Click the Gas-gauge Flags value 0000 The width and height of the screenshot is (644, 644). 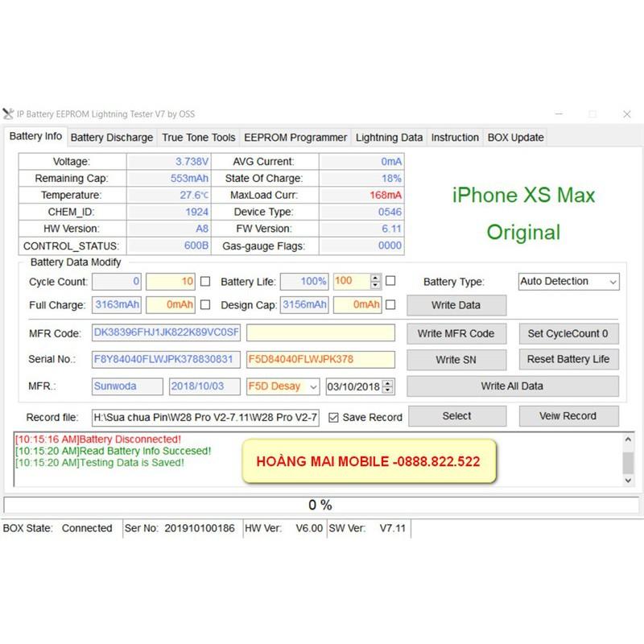(361, 246)
